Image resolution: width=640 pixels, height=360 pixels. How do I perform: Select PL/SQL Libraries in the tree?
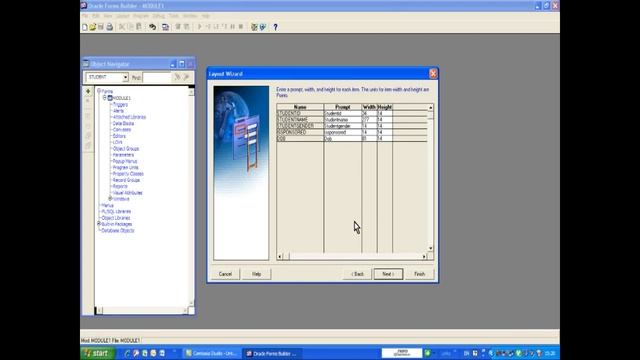coord(116,211)
